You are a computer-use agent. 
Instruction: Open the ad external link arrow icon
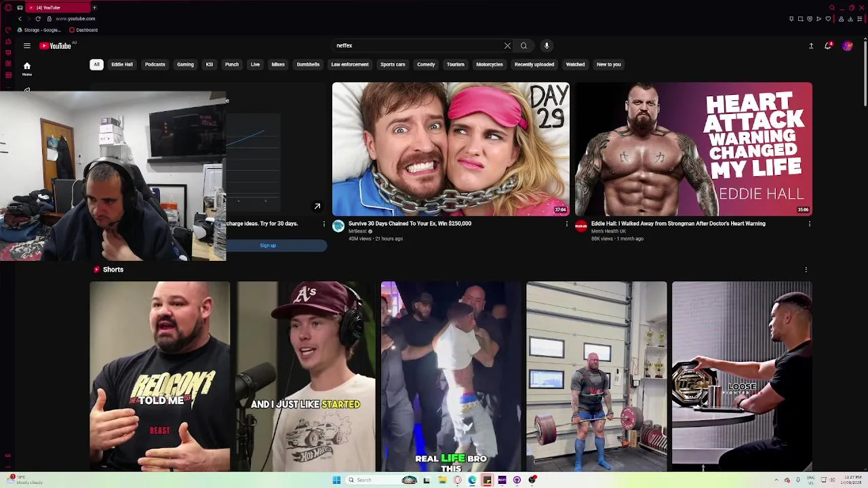click(317, 206)
